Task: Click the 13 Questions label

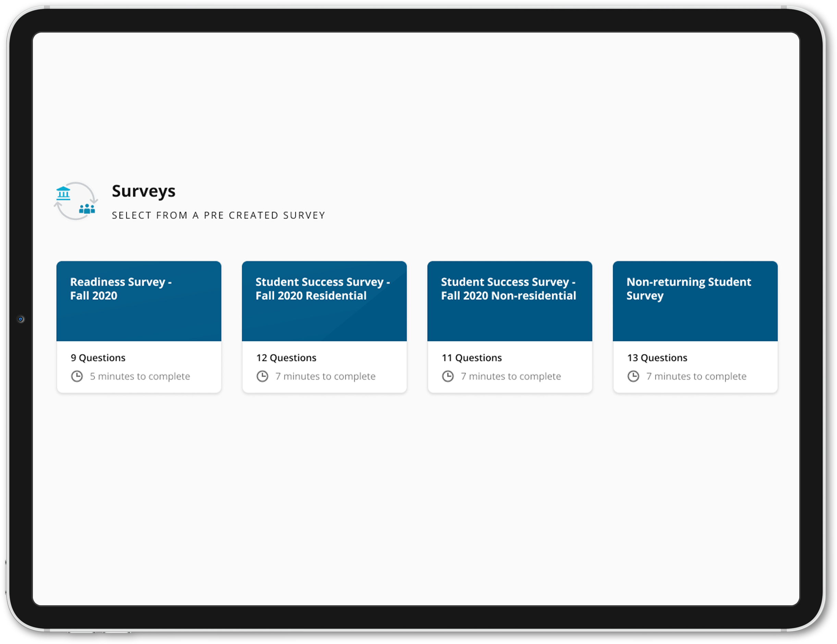Action: [657, 358]
